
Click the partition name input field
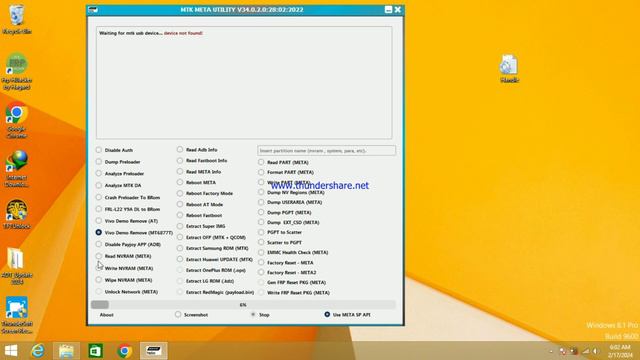click(x=327, y=151)
